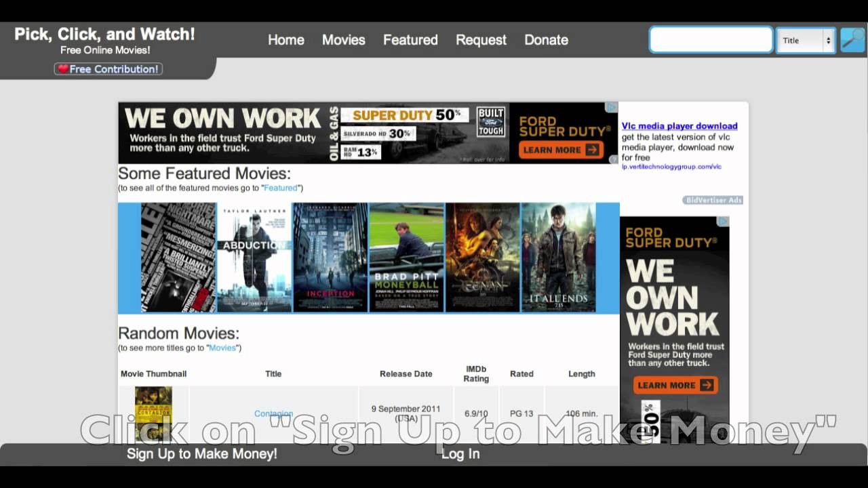Screen dimensions: 868x488
Task: Select the Inception movie poster
Action: coord(330,258)
